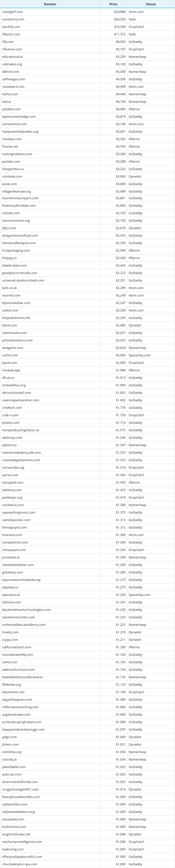Viewport: 175px width, 868px height.
Task: Select the nuventure.com row
Action: point(87,19)
